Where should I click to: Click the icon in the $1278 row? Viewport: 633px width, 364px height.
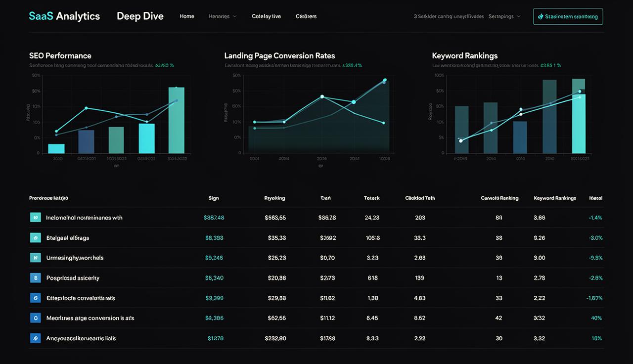click(35, 338)
